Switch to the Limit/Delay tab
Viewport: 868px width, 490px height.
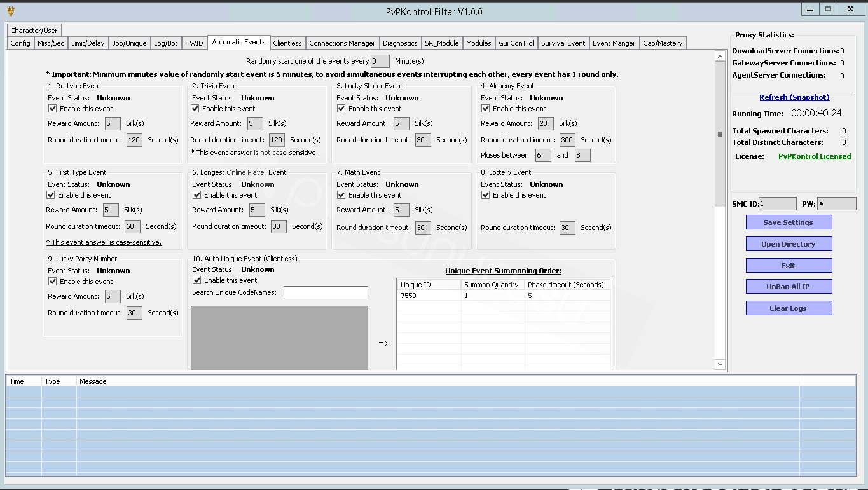tap(88, 43)
